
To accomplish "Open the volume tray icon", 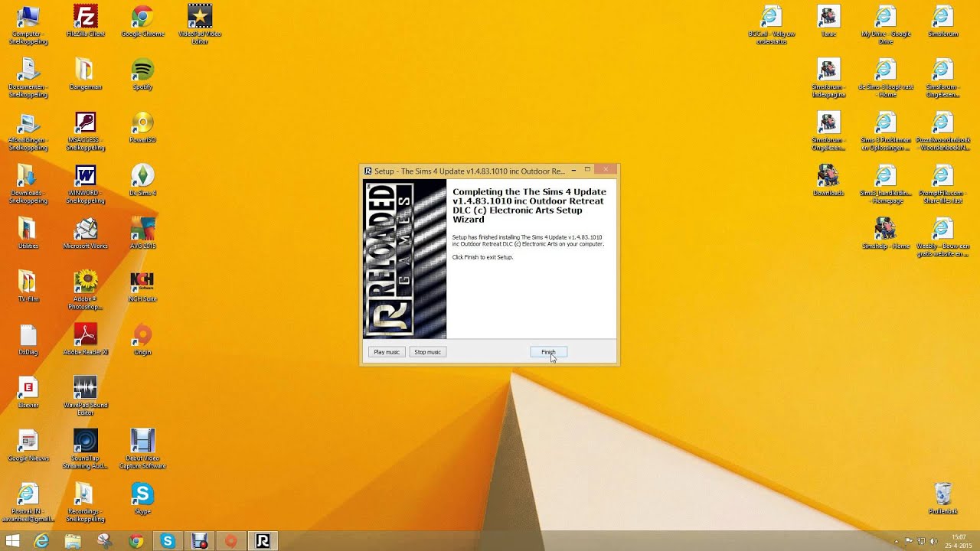I will pos(933,541).
